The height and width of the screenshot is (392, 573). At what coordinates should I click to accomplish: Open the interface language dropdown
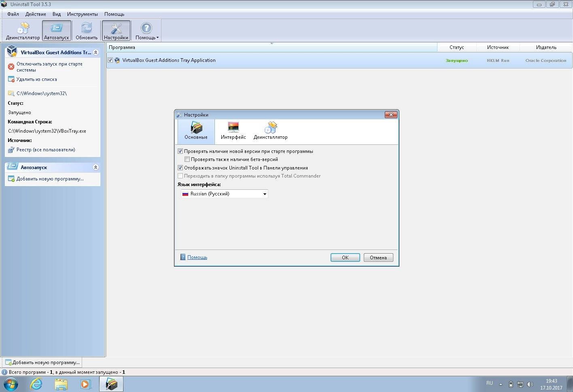click(x=224, y=194)
